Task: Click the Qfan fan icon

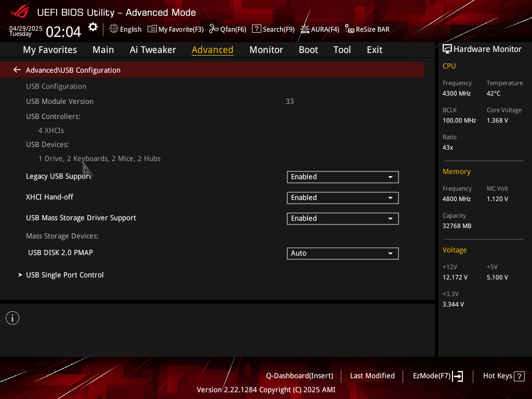Action: [214, 29]
